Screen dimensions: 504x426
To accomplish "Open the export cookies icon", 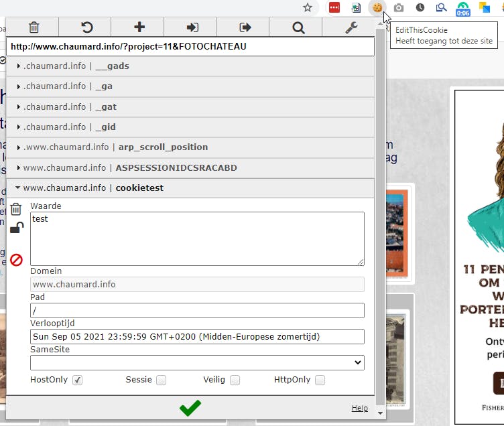I will [245, 27].
